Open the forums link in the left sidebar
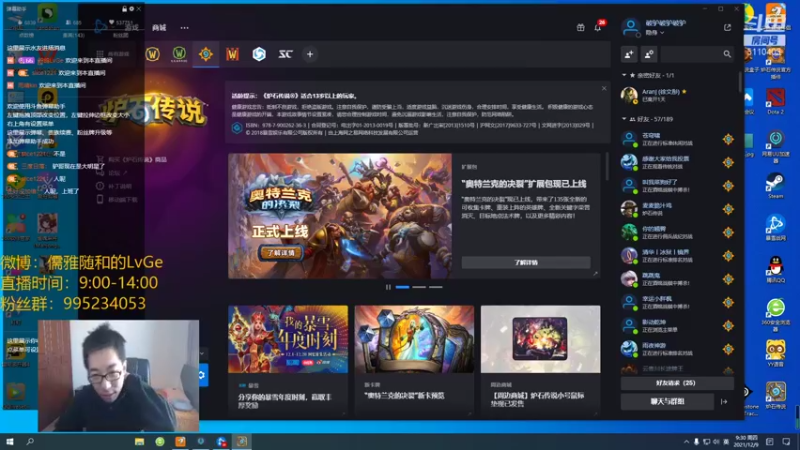 pyautogui.click(x=113, y=173)
